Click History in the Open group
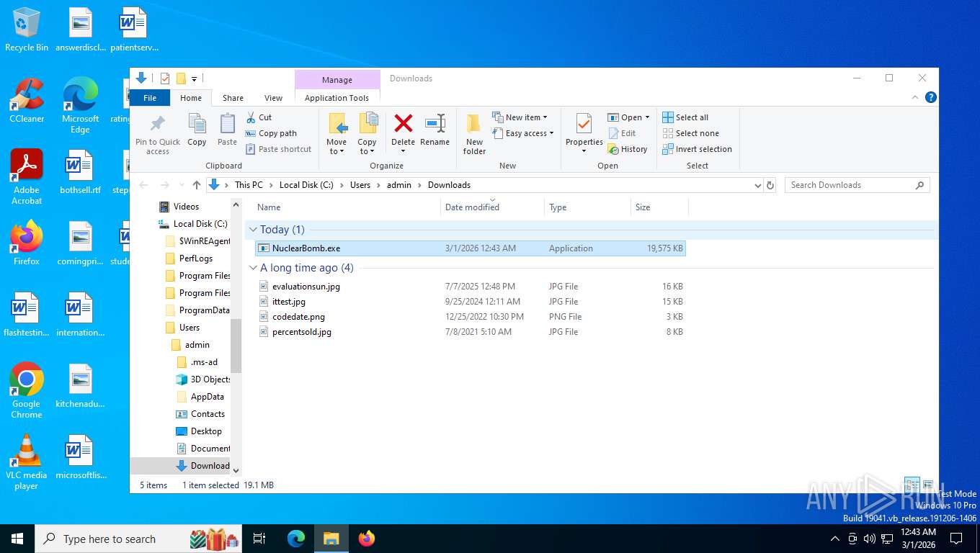 point(628,149)
